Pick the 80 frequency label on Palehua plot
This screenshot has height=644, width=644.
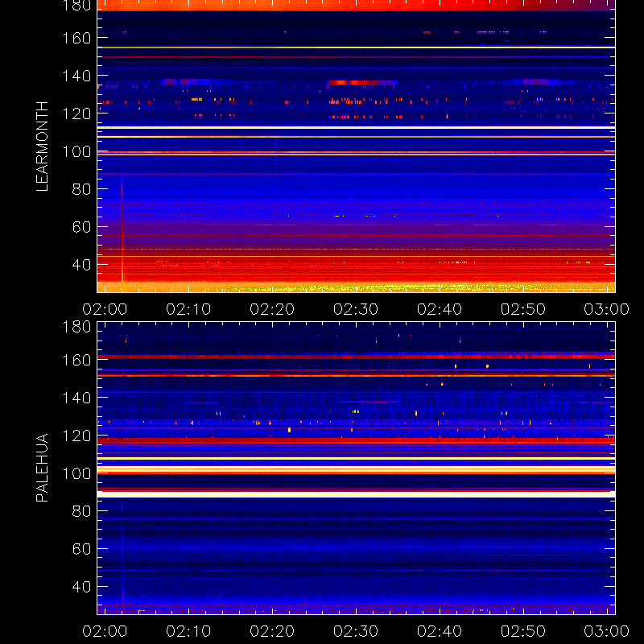(81, 511)
